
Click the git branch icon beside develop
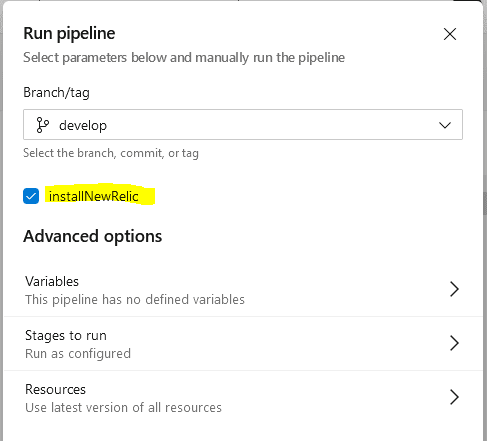tap(42, 125)
